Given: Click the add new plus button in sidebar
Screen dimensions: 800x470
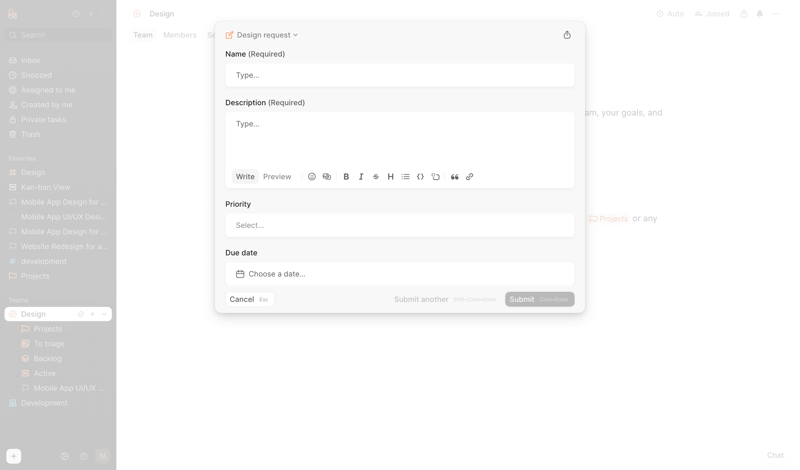Looking at the screenshot, I should (14, 456).
